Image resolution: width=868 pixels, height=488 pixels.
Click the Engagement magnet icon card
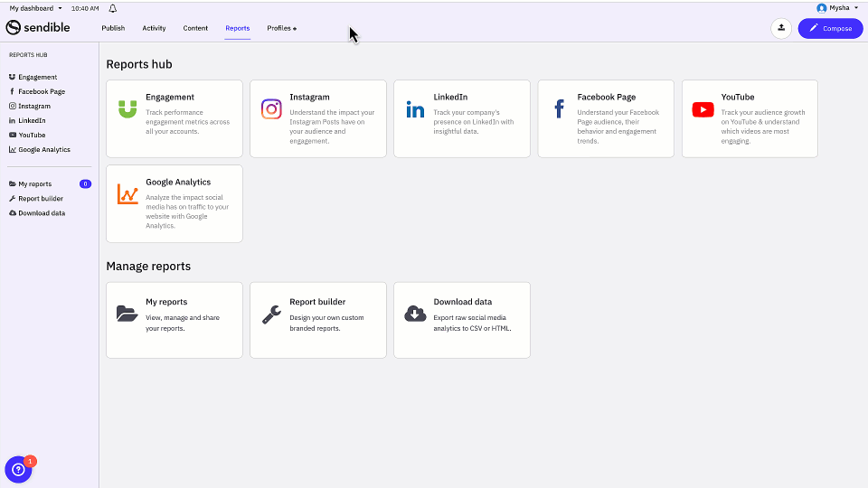click(x=127, y=109)
